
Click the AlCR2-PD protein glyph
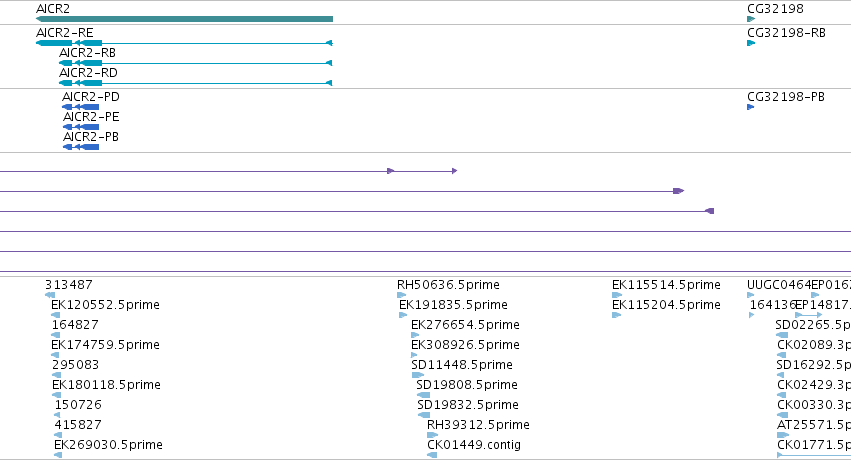(80, 107)
